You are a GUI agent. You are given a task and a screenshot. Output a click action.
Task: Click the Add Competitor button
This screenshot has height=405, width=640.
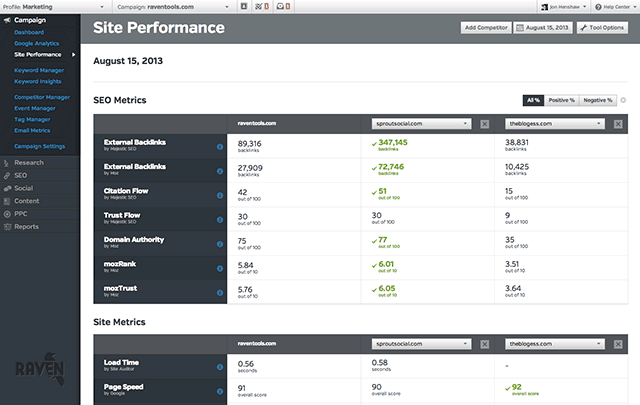(x=486, y=28)
